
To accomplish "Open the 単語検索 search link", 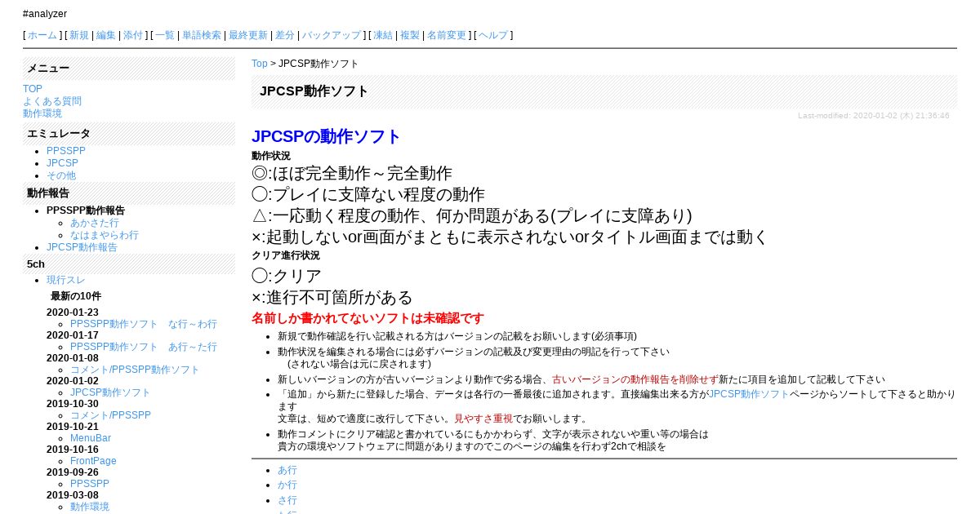I will (x=202, y=35).
